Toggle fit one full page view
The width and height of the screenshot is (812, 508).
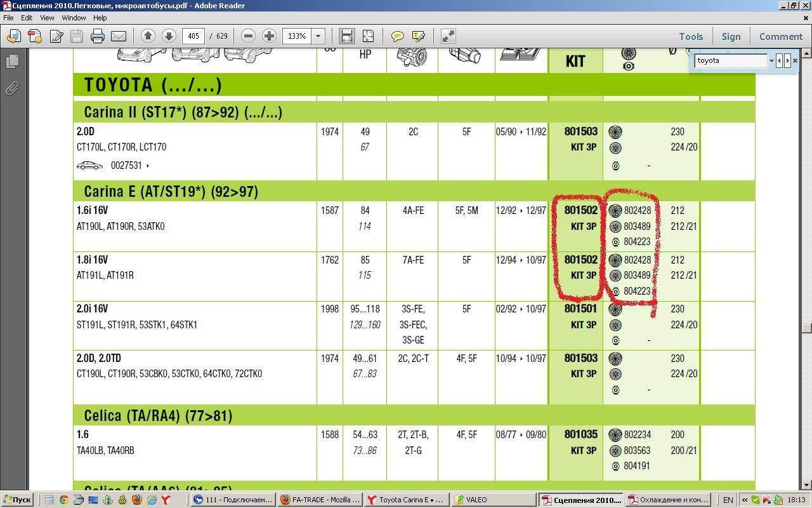click(368, 36)
